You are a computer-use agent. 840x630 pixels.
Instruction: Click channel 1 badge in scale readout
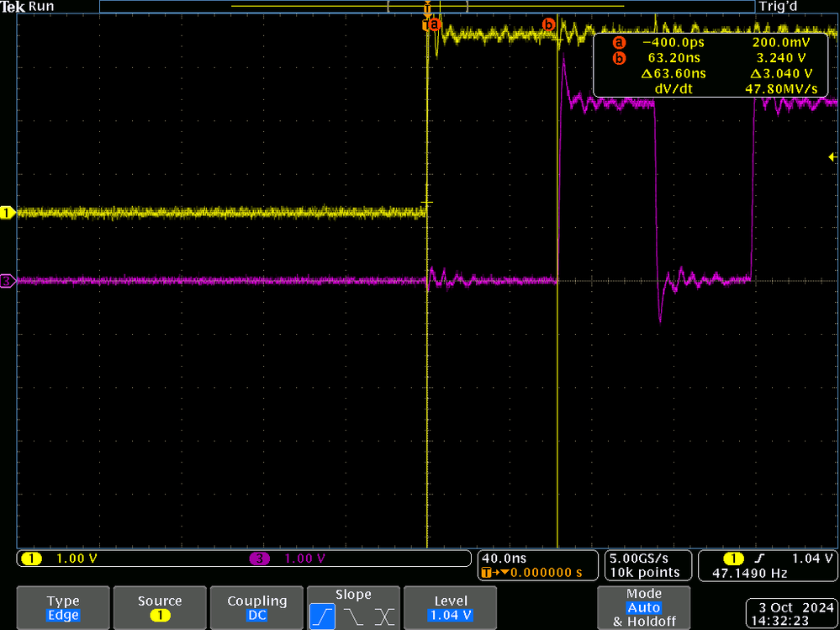[32, 559]
